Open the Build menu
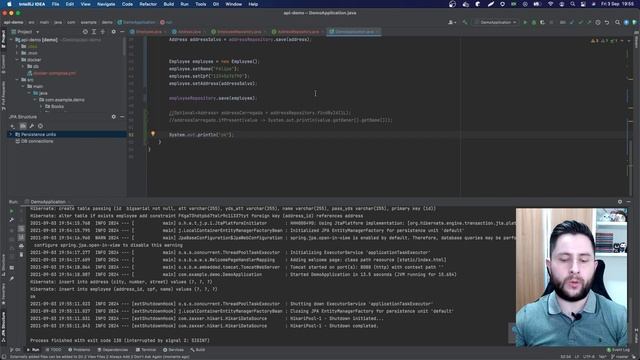 169,4
